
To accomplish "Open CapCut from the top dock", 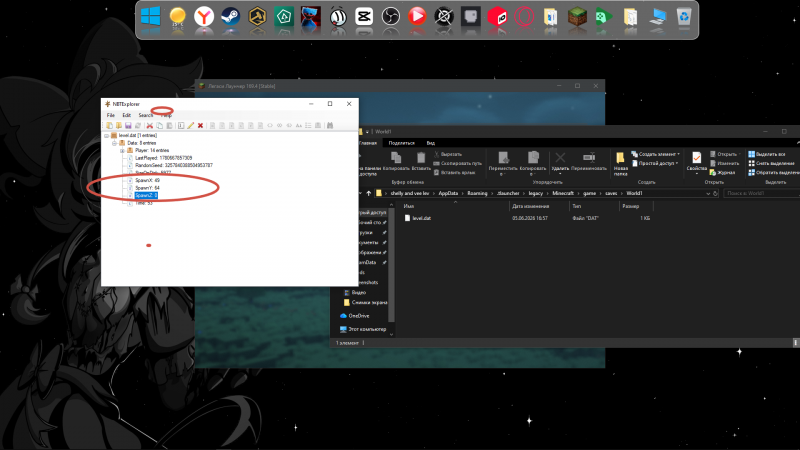I will coord(364,17).
